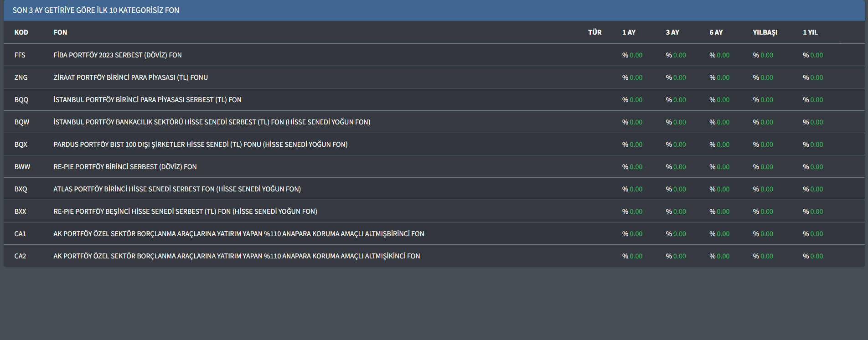The height and width of the screenshot is (340, 868).
Task: Open Atlas Portföy Birinci Hisse Senedi fund
Action: [177, 189]
